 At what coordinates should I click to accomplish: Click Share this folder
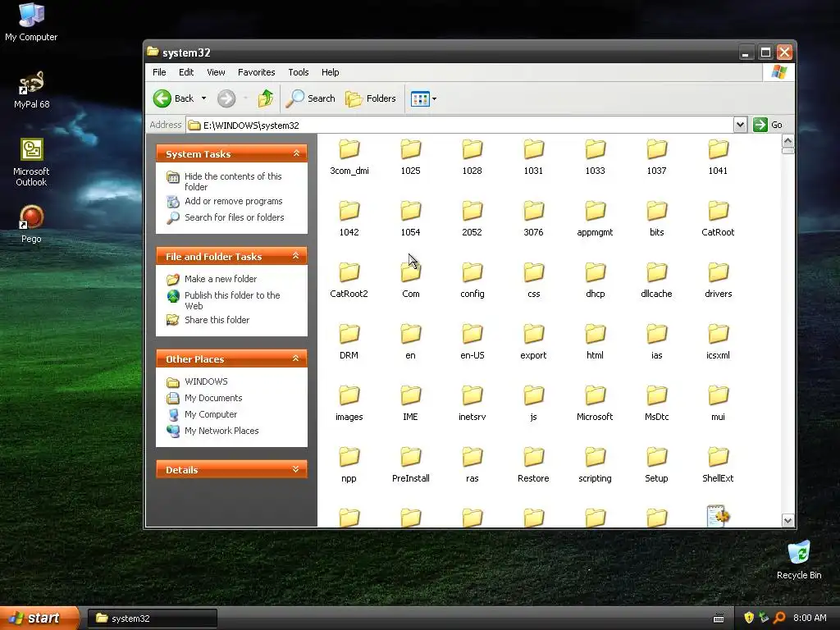(x=217, y=320)
